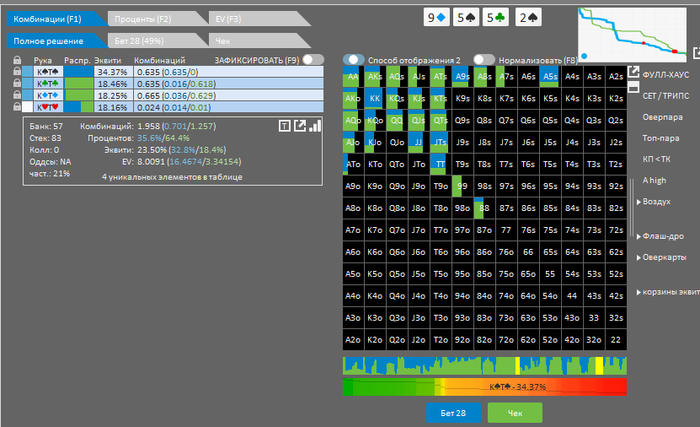Click the text table icon in summary box
The width and height of the screenshot is (700, 427).
click(x=284, y=126)
